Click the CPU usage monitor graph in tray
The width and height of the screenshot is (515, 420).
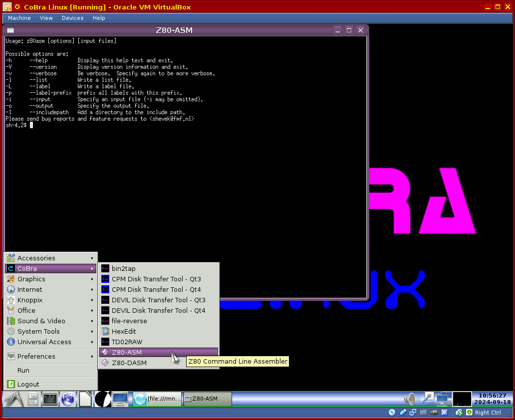pos(462,399)
